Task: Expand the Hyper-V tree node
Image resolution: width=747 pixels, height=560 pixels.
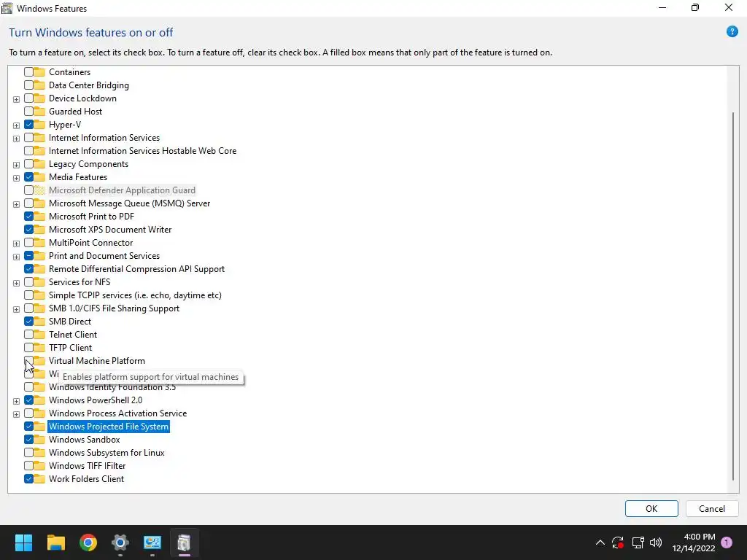Action: point(16,125)
